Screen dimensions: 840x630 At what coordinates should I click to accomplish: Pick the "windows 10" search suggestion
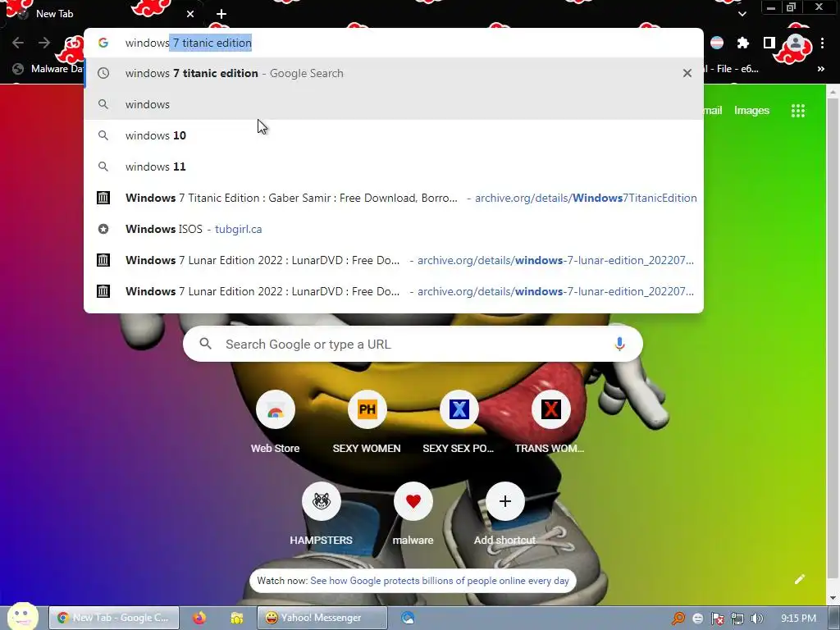tap(394, 135)
